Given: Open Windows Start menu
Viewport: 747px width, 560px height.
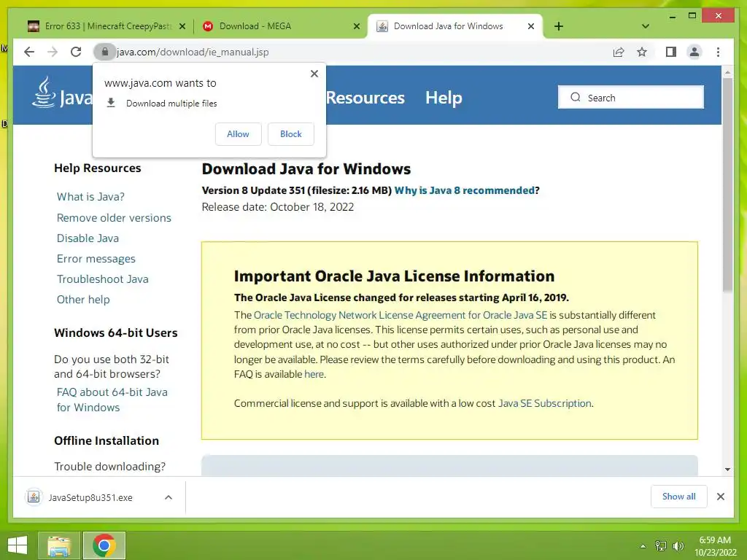Looking at the screenshot, I should (18, 545).
